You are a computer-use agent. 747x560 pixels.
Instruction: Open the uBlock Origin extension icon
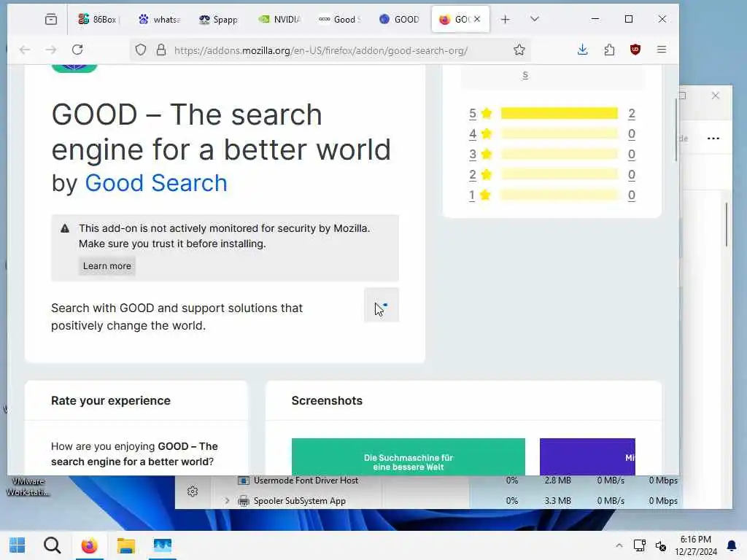tap(635, 50)
